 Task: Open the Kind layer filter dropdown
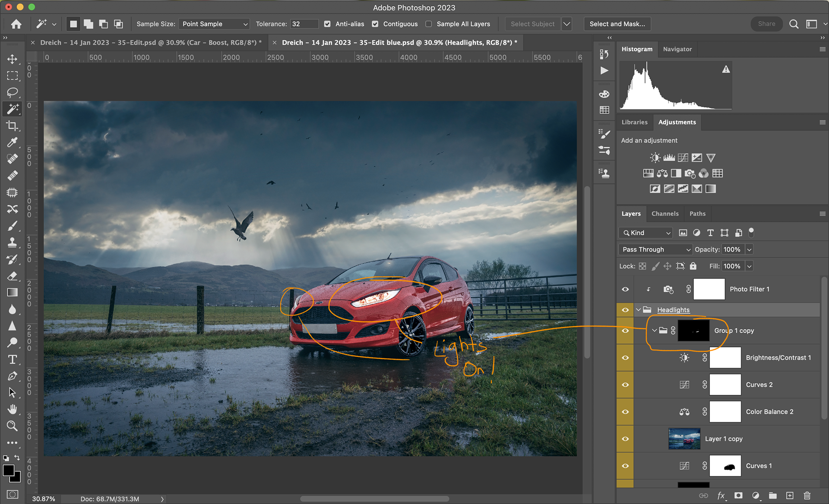pyautogui.click(x=645, y=233)
